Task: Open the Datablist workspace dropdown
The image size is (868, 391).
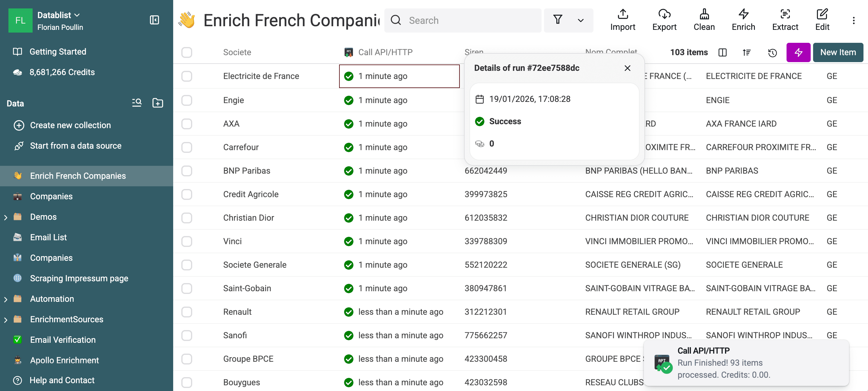Action: click(x=59, y=15)
